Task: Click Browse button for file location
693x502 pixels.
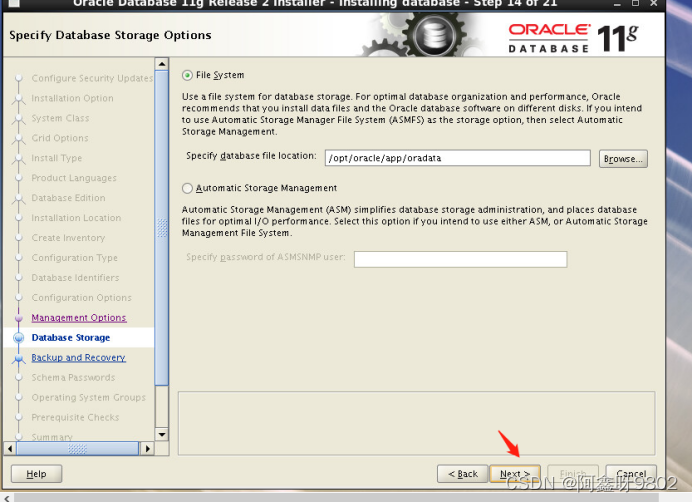Action: coord(623,159)
